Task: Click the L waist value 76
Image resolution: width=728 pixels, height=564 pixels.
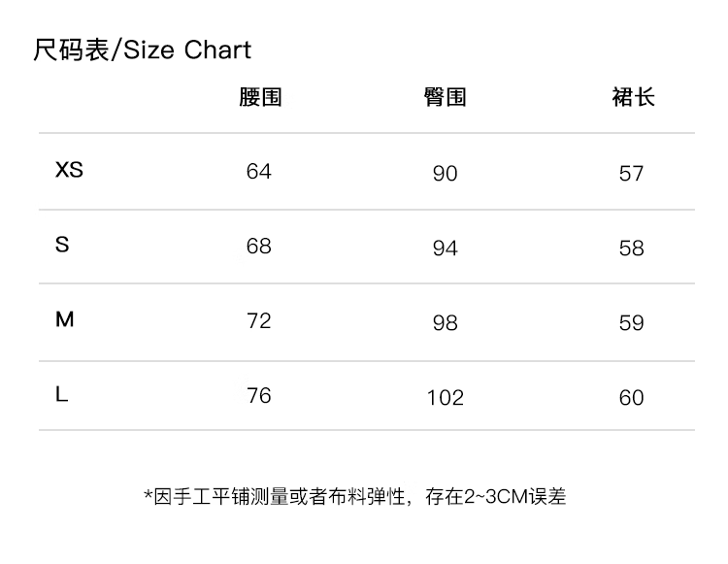Action: coord(259,396)
